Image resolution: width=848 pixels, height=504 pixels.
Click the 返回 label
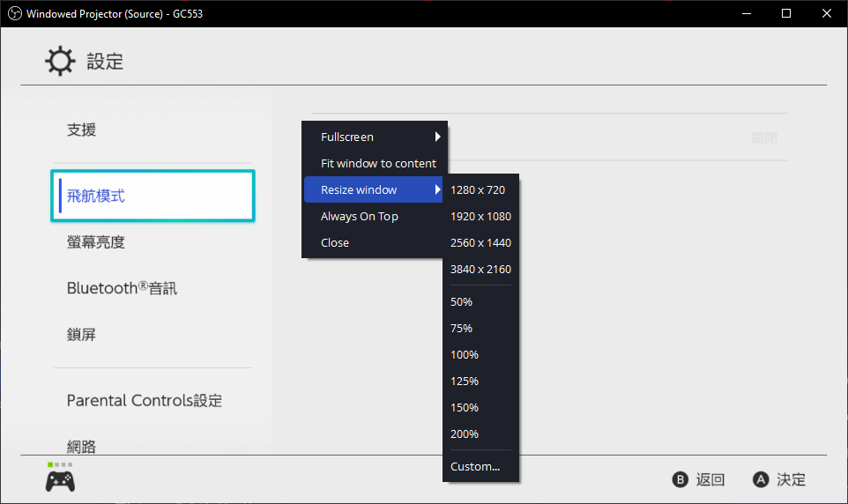[710, 479]
